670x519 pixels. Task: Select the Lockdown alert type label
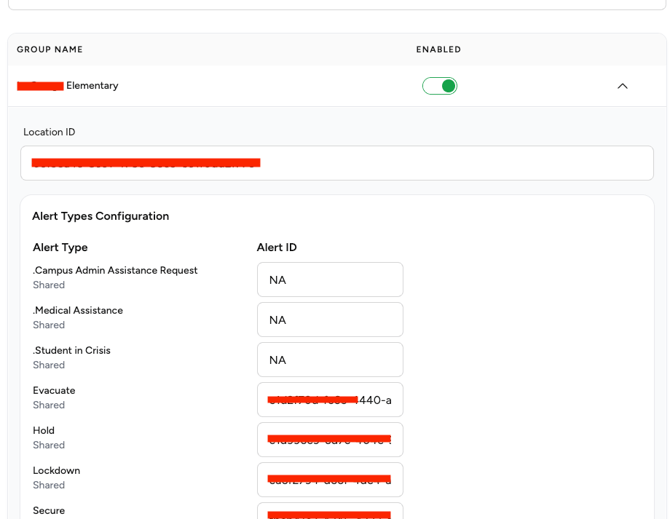pyautogui.click(x=56, y=470)
